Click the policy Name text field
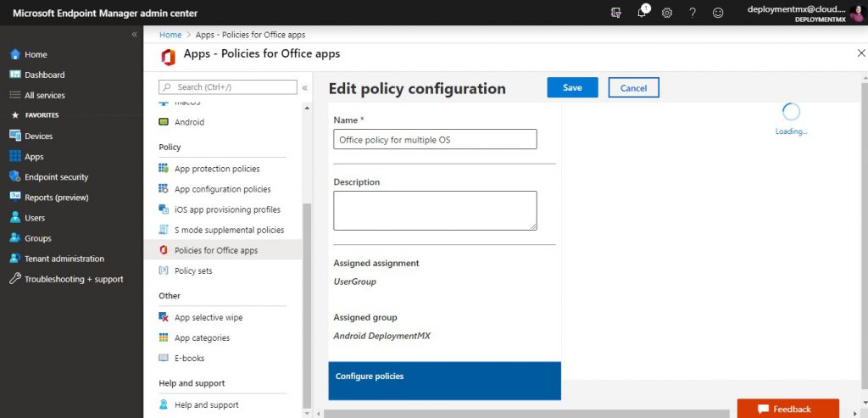This screenshot has height=418, width=868. click(435, 140)
